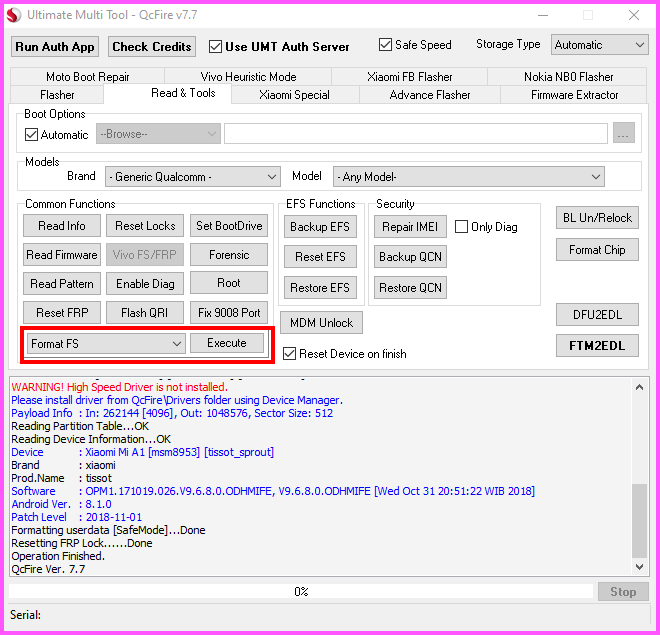Image resolution: width=660 pixels, height=635 pixels.
Task: Click Restore QCN button
Action: coord(410,287)
